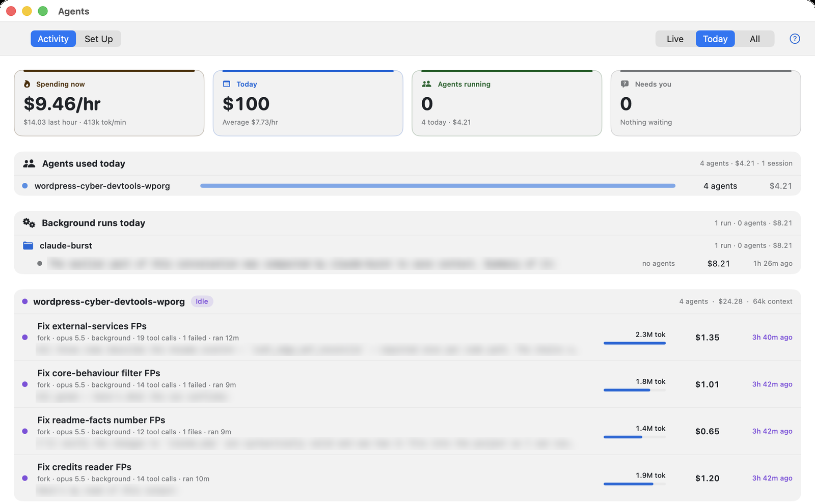Click the calendar icon in Today card
The width and height of the screenshot is (815, 504).
point(227,84)
